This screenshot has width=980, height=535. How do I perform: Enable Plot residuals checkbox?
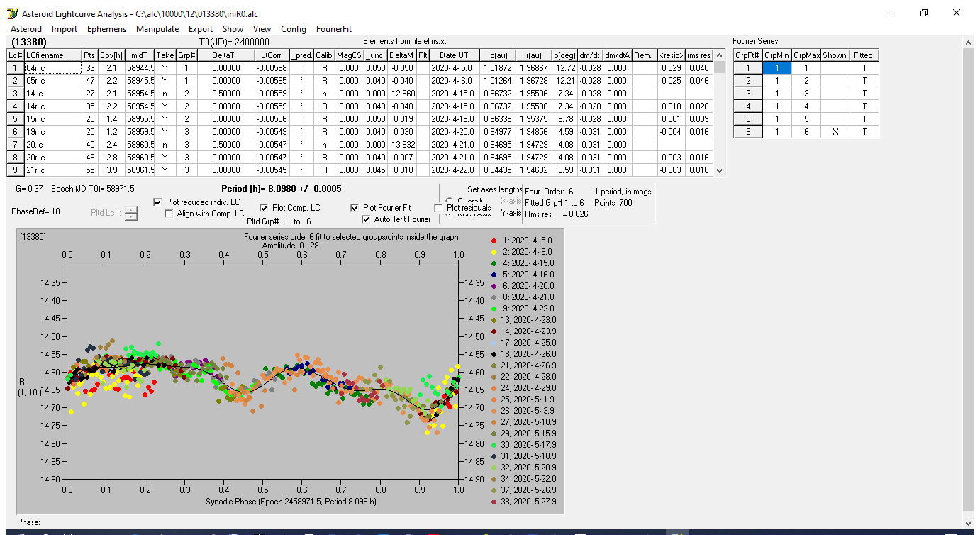439,208
